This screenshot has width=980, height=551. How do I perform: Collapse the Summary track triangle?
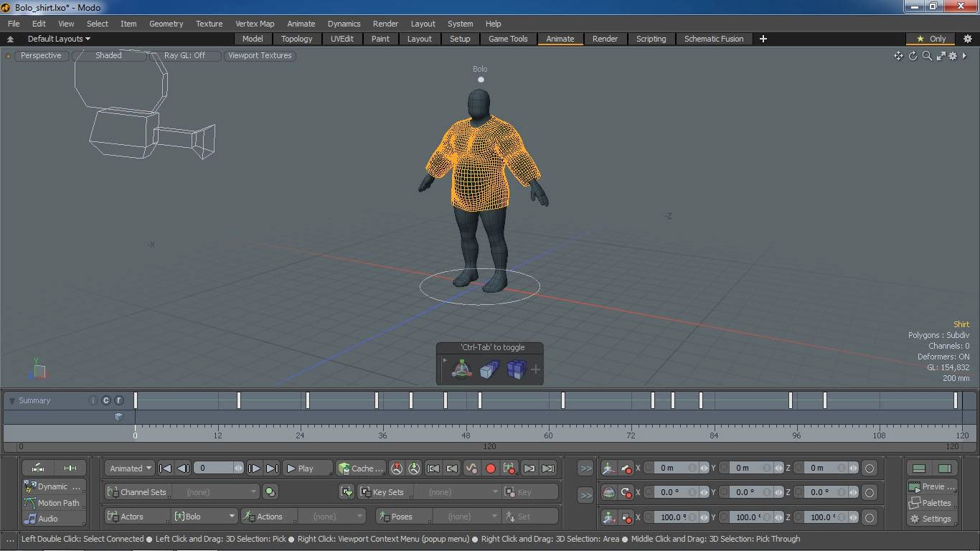12,400
